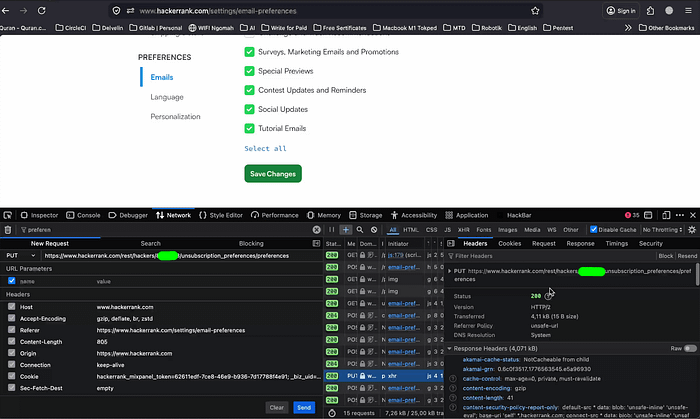The width and height of the screenshot is (700, 419).
Task: Switch to the Blocking tab
Action: tap(251, 244)
